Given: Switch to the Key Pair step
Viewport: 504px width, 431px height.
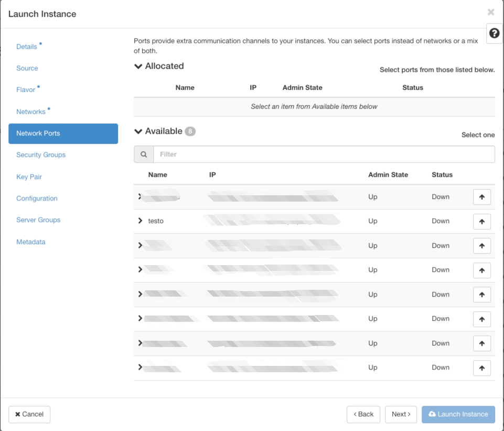Looking at the screenshot, I should [x=29, y=177].
